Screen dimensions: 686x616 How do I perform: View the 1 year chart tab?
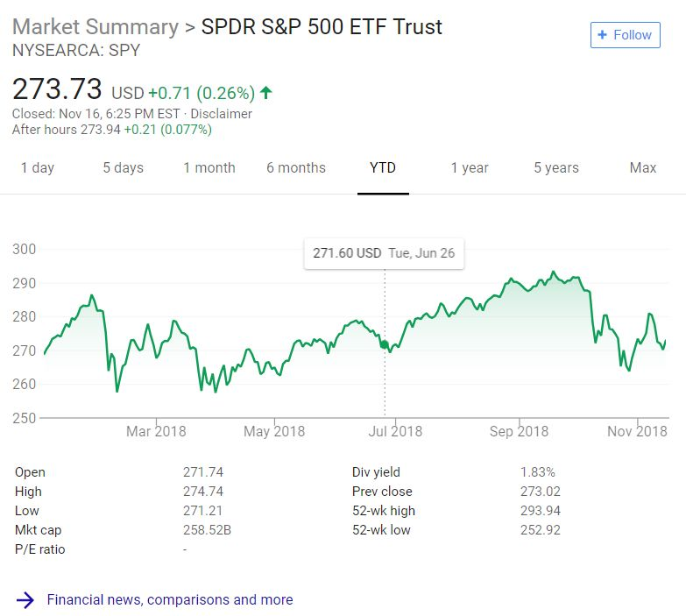(470, 168)
